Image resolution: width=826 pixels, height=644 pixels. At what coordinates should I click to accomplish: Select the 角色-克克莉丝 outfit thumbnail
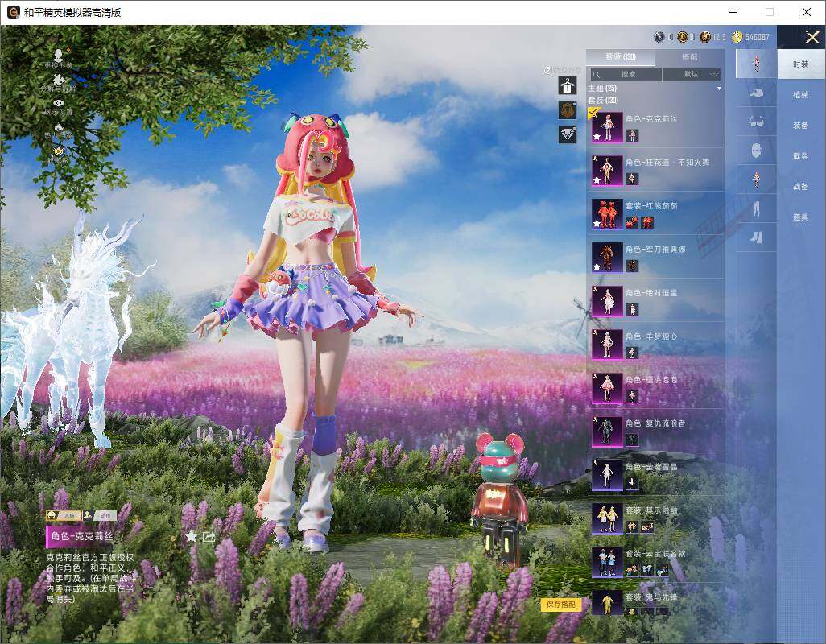(606, 127)
